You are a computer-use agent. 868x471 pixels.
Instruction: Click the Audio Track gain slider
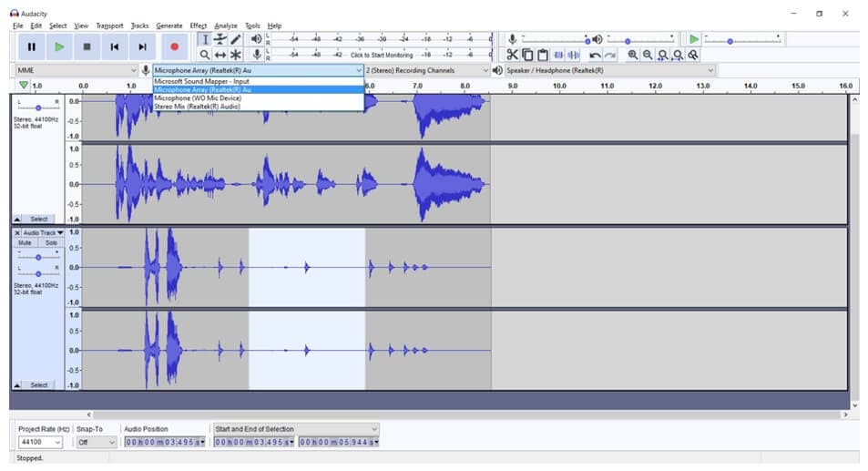coord(38,257)
